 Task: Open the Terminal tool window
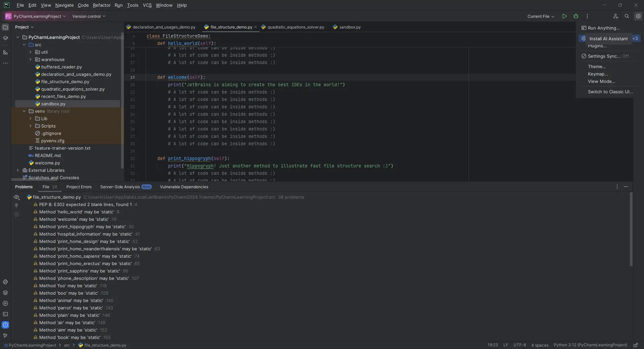point(5,314)
